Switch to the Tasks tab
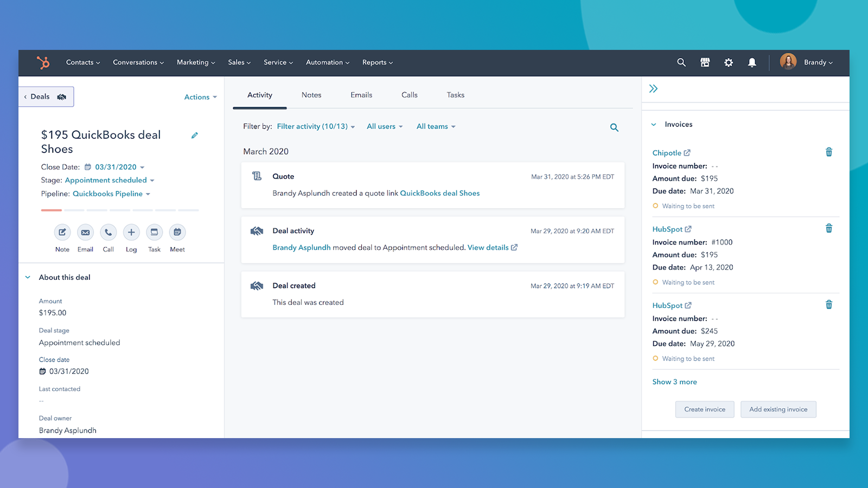 tap(456, 95)
